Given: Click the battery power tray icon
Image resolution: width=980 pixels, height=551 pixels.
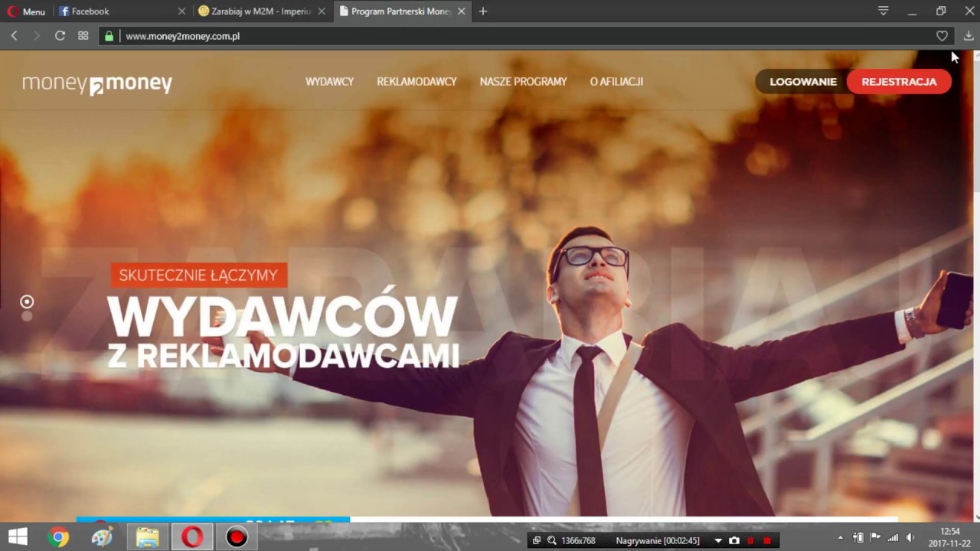Looking at the screenshot, I should 858,538.
